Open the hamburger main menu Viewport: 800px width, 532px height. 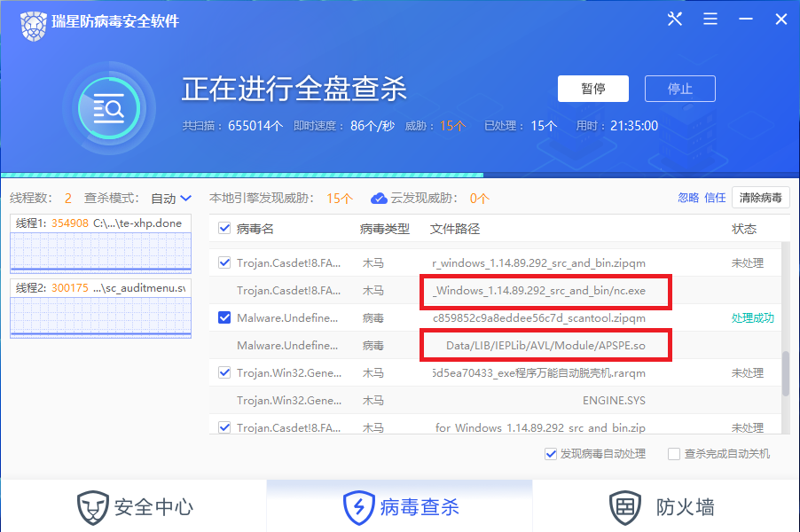coord(710,20)
